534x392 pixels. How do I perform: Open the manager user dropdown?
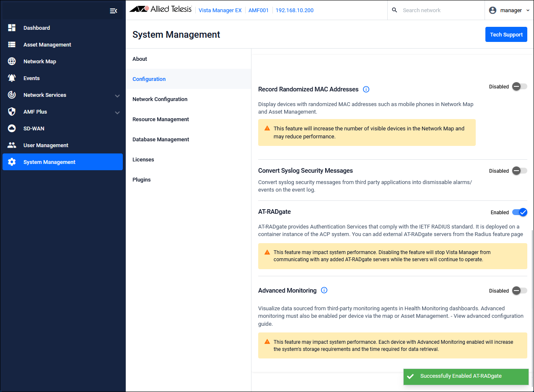[509, 10]
